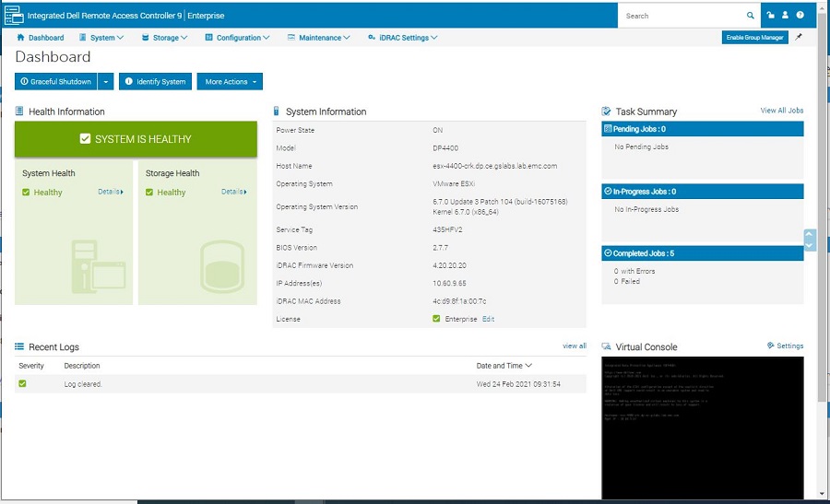
Task: Expand the iDRAC Settings menu
Action: [x=402, y=38]
